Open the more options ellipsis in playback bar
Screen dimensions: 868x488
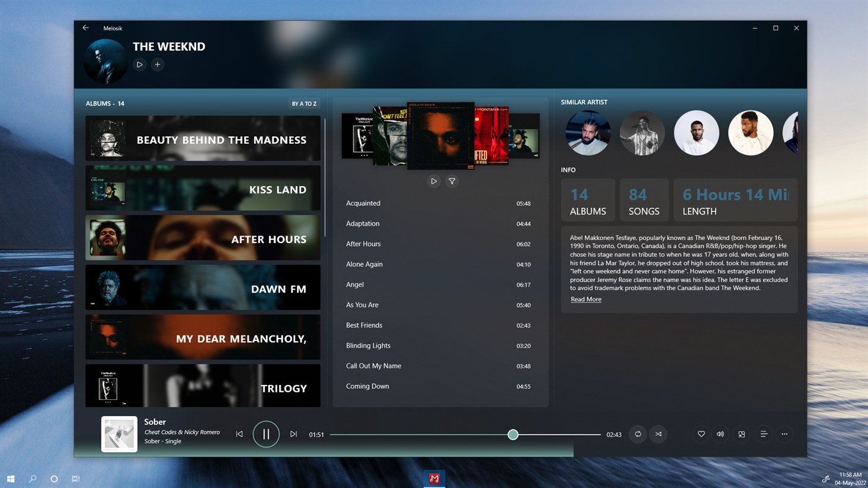(x=784, y=434)
